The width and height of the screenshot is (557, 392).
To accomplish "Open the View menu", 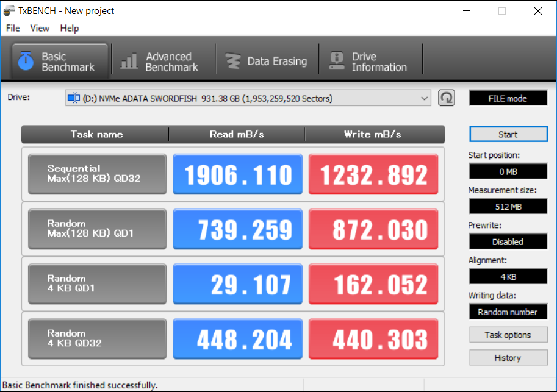I will point(40,28).
